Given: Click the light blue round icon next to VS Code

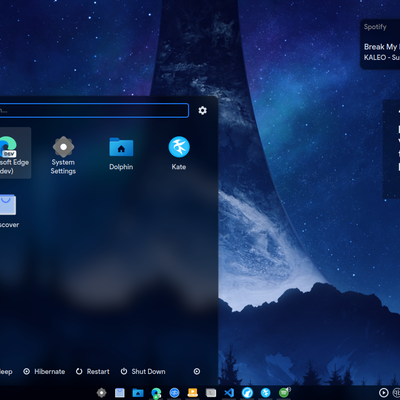Looking at the screenshot, I should coord(247,393).
